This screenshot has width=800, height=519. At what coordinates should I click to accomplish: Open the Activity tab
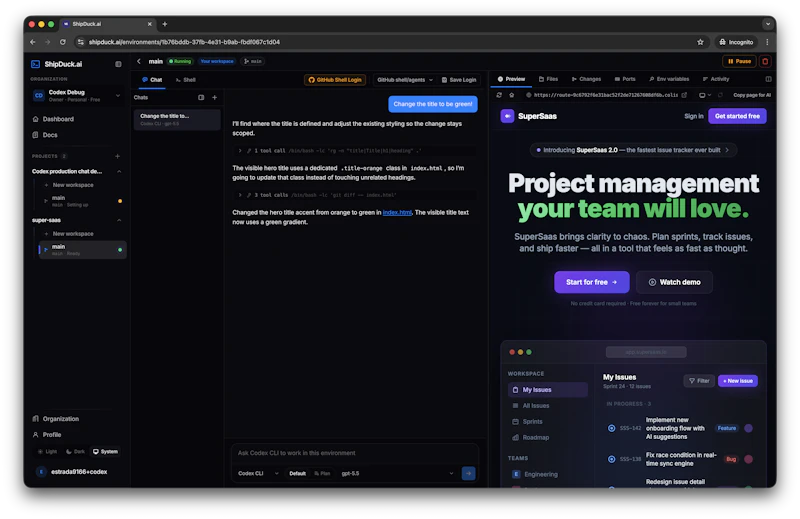point(716,79)
